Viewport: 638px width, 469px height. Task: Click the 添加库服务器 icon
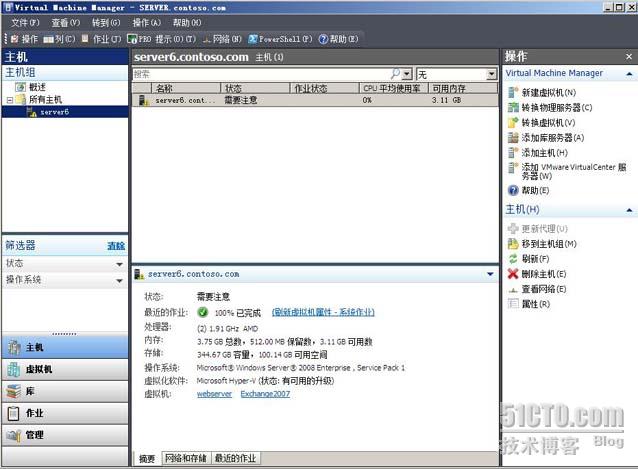513,137
